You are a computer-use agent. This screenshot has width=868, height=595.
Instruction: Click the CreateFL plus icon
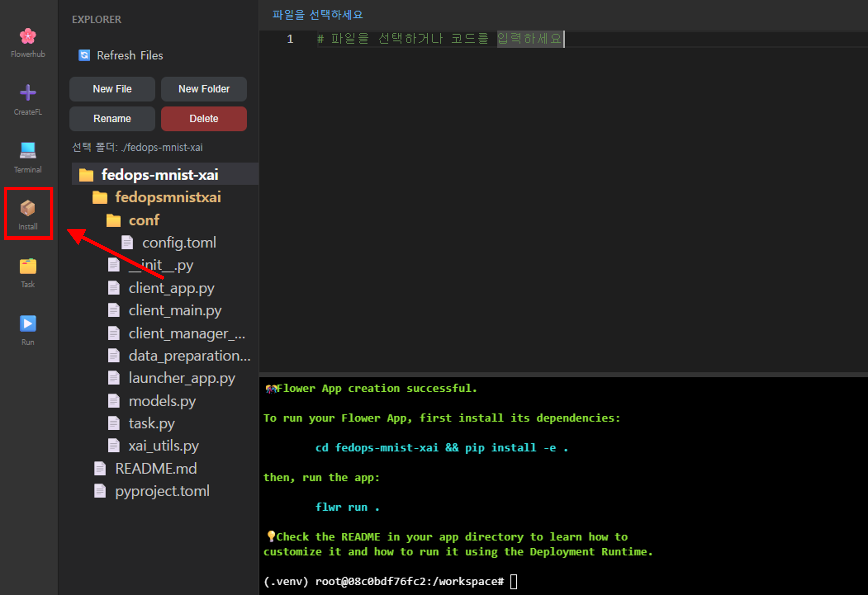tap(28, 93)
